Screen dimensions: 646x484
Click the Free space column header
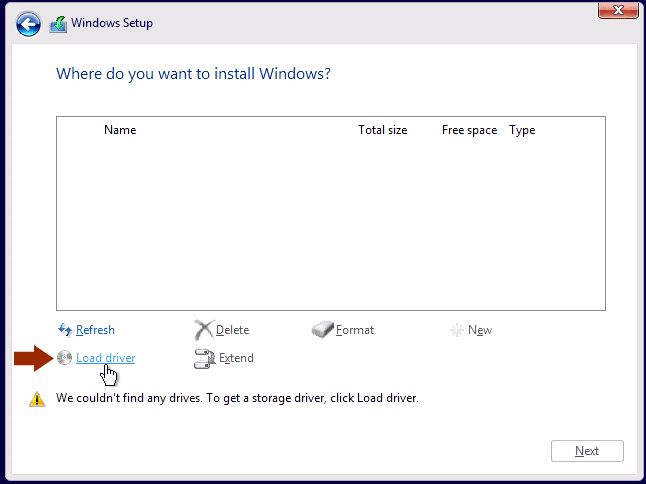pyautogui.click(x=469, y=130)
